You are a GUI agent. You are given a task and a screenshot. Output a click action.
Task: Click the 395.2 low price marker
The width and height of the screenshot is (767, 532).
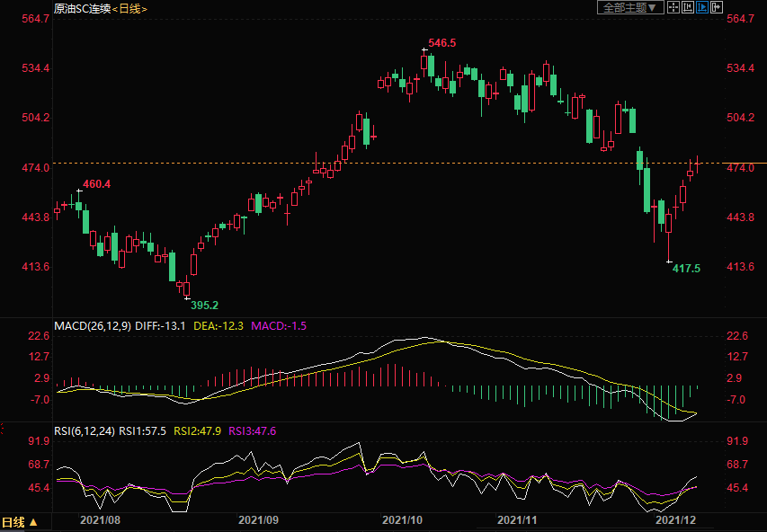coord(205,305)
